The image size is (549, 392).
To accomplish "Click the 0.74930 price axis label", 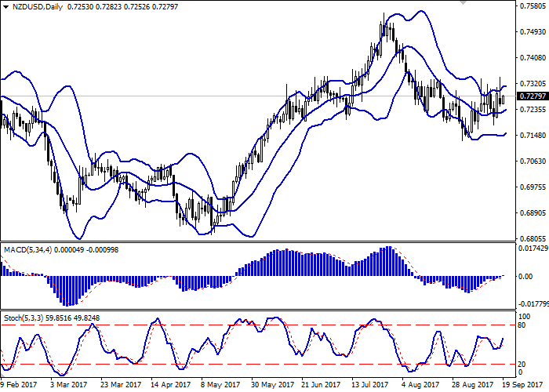I will click(533, 32).
